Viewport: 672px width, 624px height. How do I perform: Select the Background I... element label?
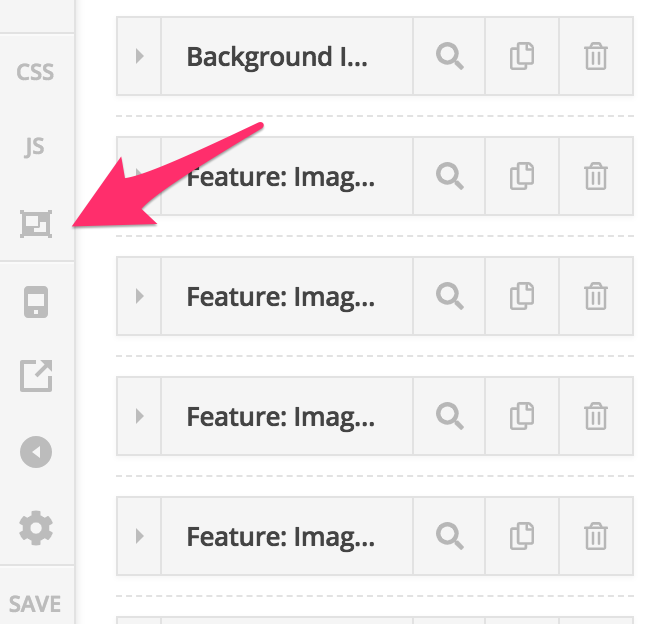(x=277, y=57)
